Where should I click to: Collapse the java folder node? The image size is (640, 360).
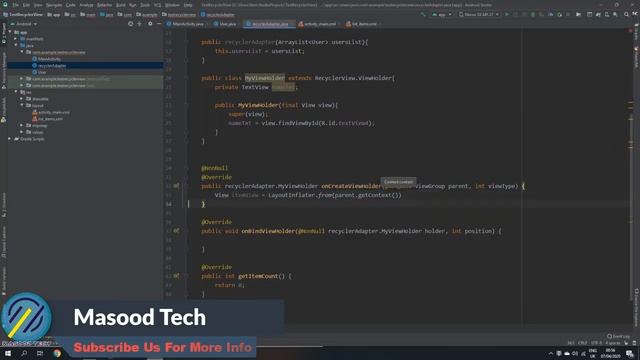click(x=16, y=45)
